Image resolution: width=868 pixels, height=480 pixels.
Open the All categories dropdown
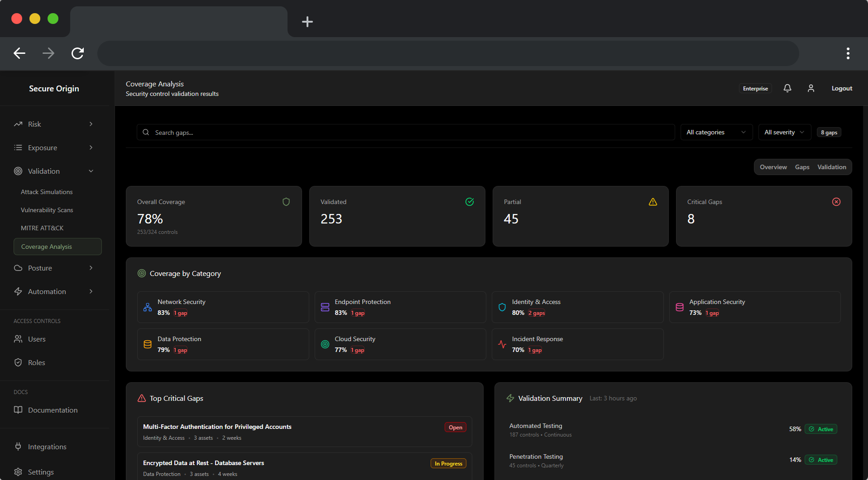click(x=716, y=132)
